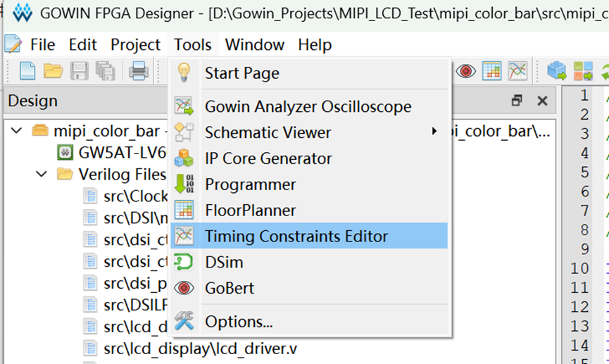Click the New File toolbar icon

(x=27, y=71)
